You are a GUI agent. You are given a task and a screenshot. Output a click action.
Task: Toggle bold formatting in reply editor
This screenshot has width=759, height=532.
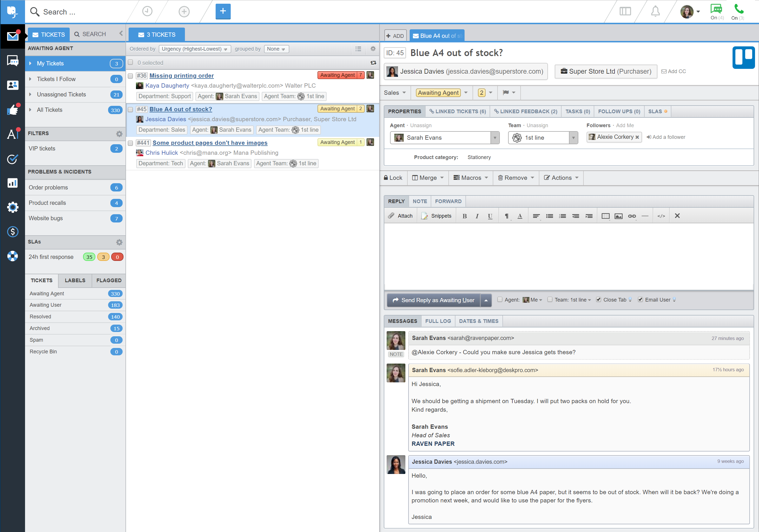coord(464,216)
